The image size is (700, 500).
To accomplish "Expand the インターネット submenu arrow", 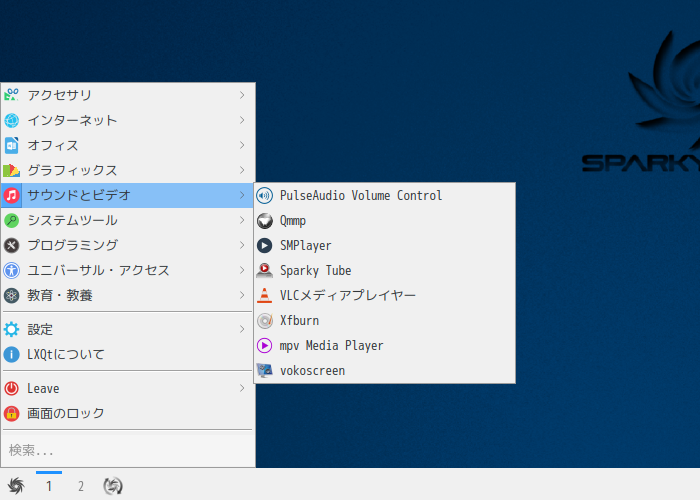I will 242,120.
